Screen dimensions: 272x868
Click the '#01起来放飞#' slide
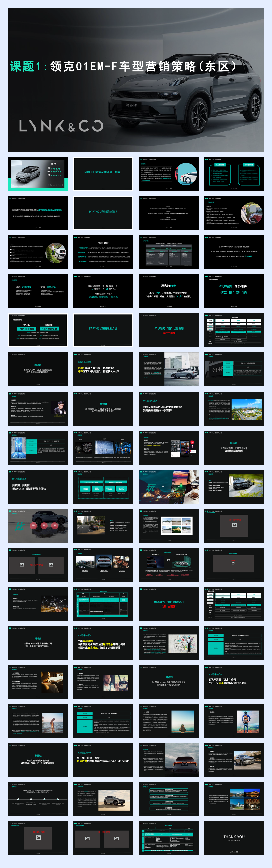point(234,682)
